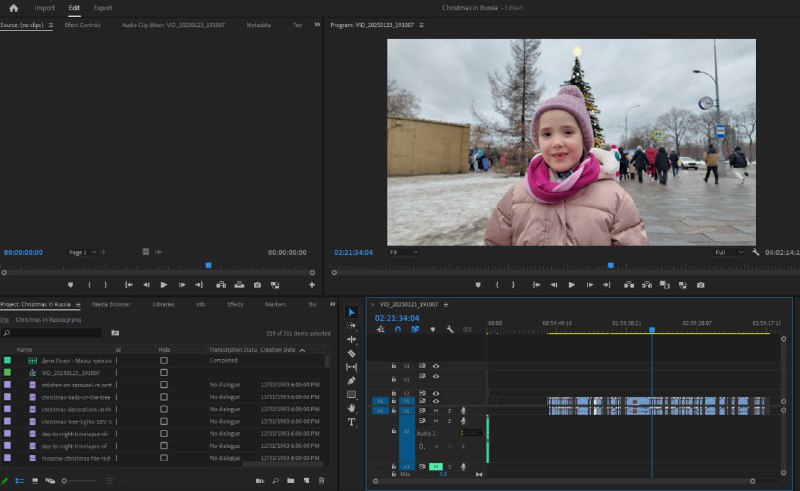Add a marker in the timeline header
Image resolution: width=800 pixels, height=491 pixels.
(x=433, y=329)
